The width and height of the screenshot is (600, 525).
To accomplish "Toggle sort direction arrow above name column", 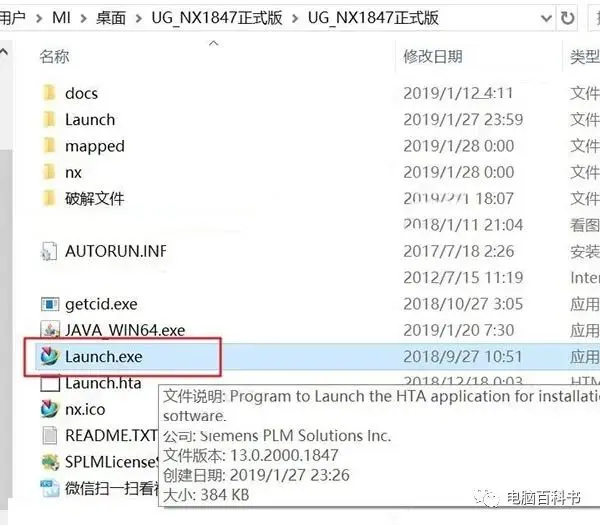I will pyautogui.click(x=214, y=43).
